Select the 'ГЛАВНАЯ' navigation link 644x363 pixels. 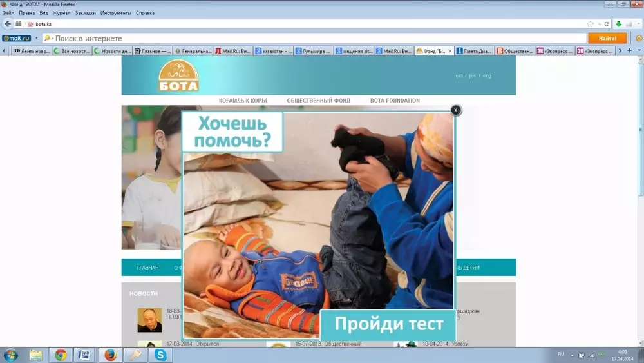[x=147, y=268]
